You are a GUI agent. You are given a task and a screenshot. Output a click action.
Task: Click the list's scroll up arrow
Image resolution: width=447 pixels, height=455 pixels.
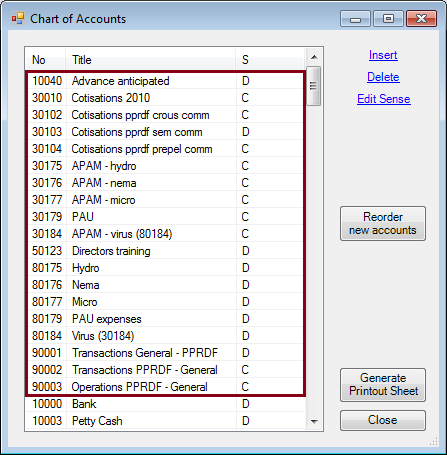[314, 57]
